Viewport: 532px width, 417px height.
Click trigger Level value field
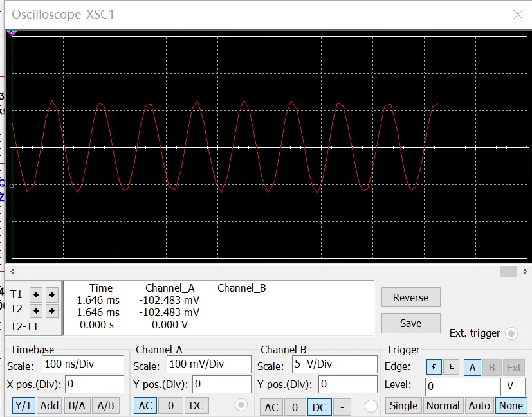pyautogui.click(x=463, y=387)
